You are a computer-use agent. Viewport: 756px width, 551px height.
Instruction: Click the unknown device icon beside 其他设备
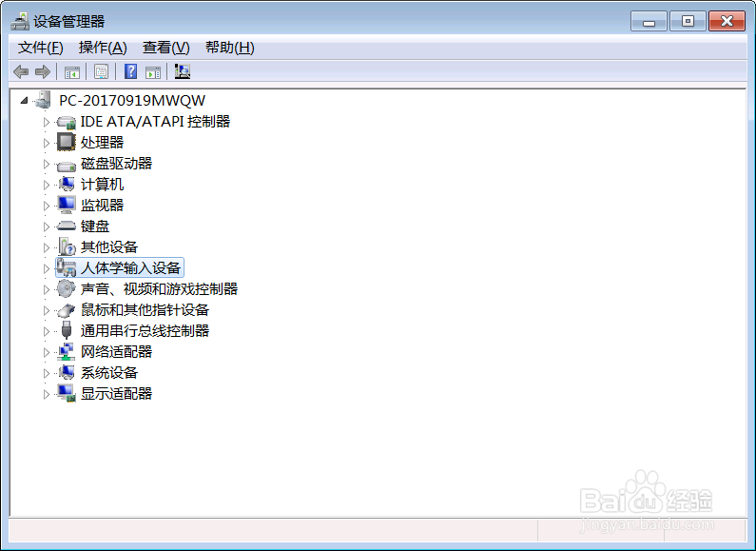tap(67, 246)
